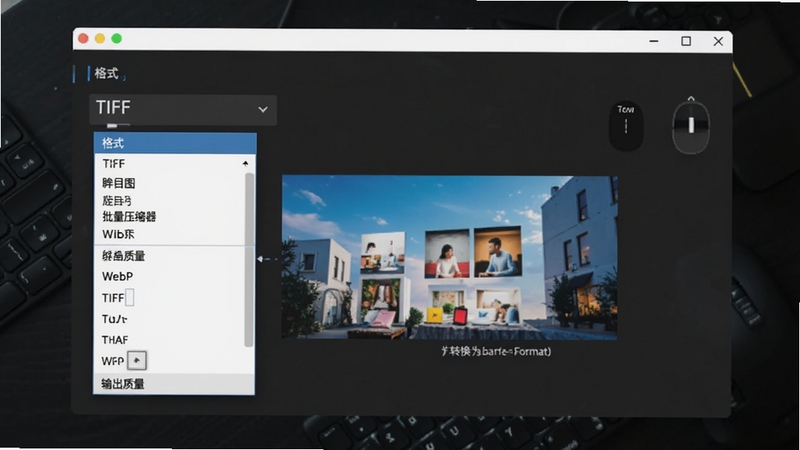Click the square maximize button in the title bar
This screenshot has height=450, width=800.
pos(686,41)
